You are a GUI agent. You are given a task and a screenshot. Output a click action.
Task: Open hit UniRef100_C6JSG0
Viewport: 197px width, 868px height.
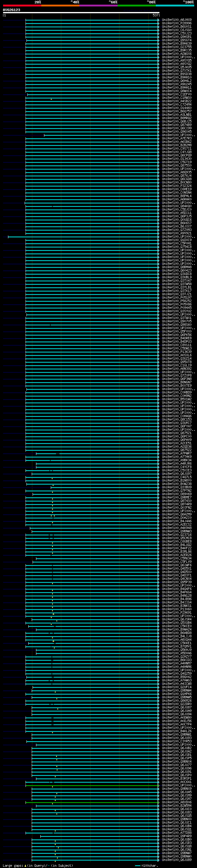click(177, 30)
